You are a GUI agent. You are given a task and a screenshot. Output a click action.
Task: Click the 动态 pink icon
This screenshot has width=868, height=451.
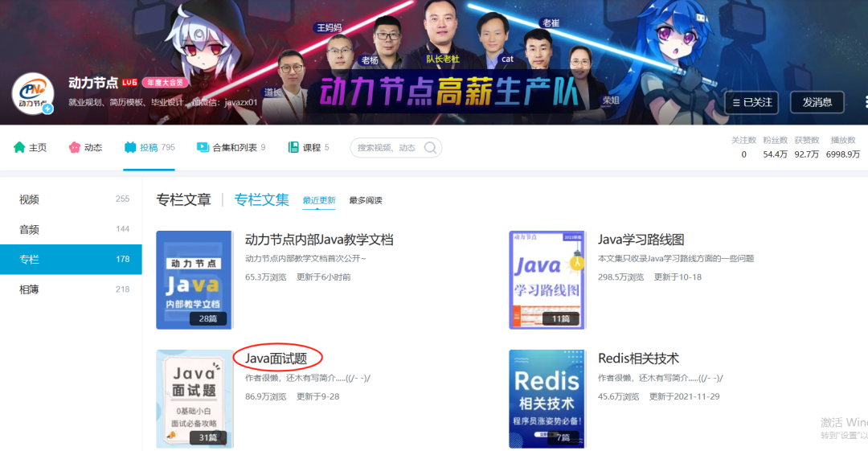click(75, 148)
